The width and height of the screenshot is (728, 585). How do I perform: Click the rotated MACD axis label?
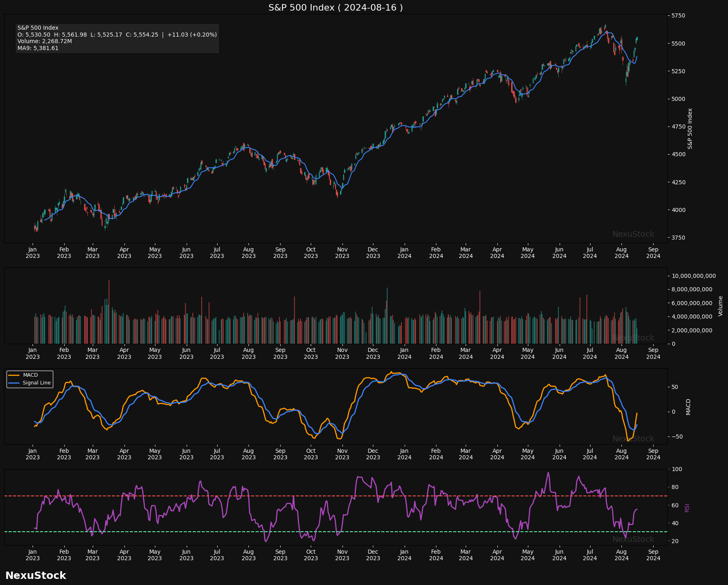pyautogui.click(x=688, y=407)
